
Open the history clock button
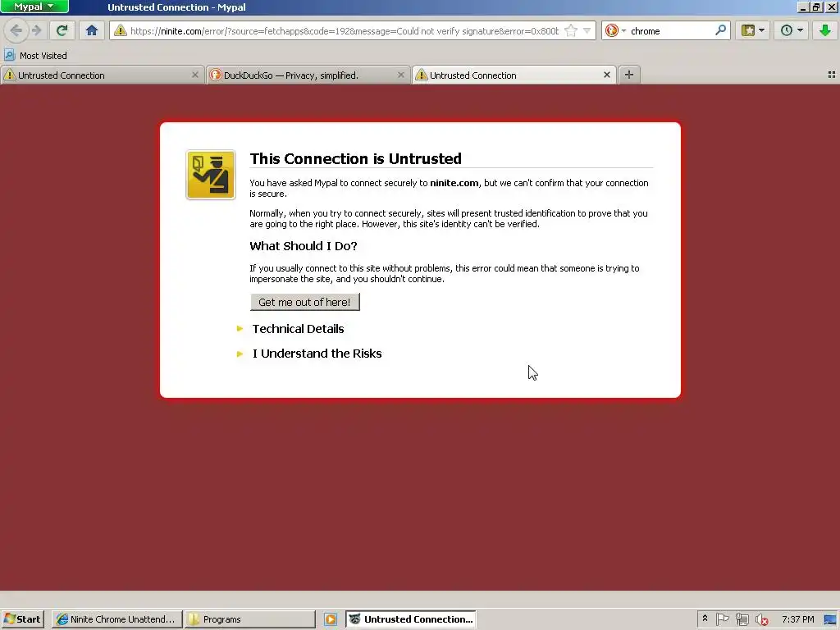[787, 30]
